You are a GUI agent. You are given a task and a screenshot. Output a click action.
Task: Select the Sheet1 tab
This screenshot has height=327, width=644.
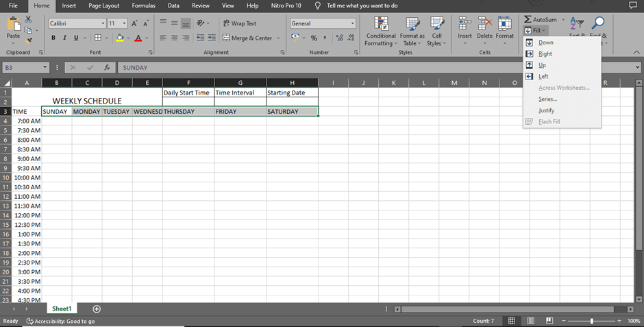click(x=62, y=308)
